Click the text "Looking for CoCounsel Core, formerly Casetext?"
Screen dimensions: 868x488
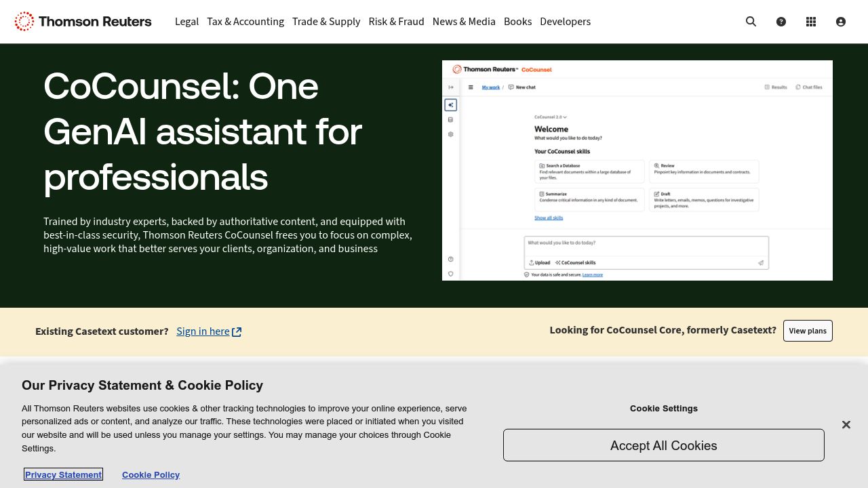click(x=663, y=330)
